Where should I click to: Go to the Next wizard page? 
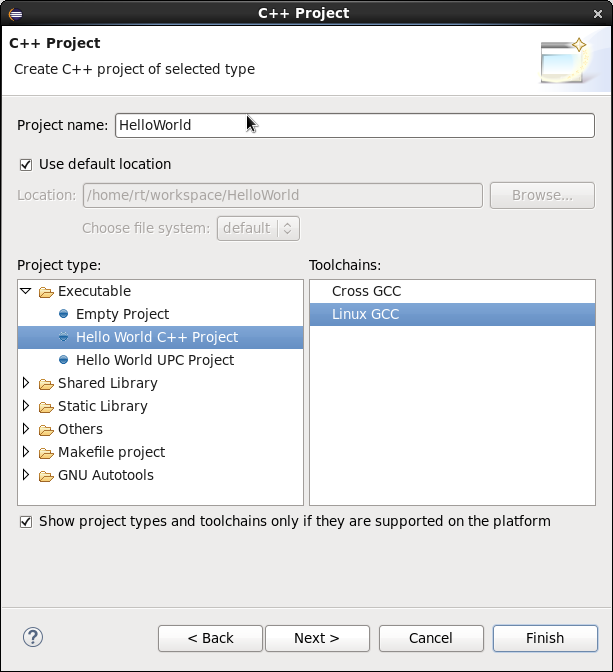point(317,638)
